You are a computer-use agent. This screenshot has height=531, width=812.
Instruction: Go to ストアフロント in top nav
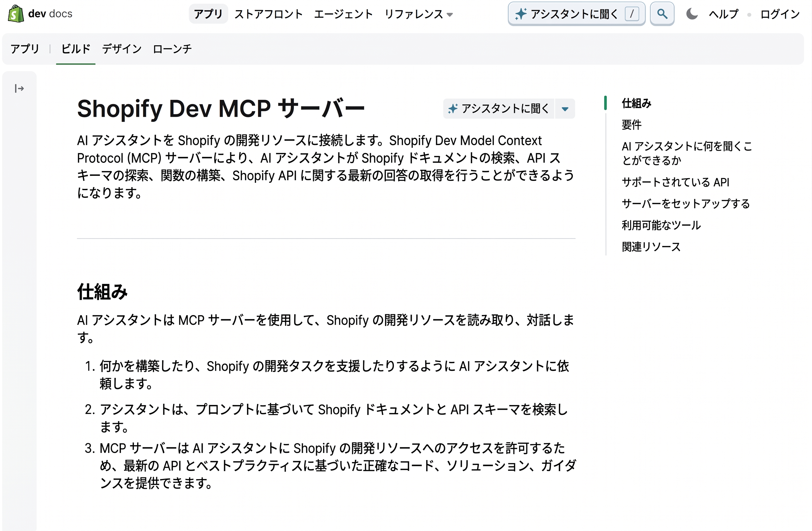pyautogui.click(x=268, y=14)
